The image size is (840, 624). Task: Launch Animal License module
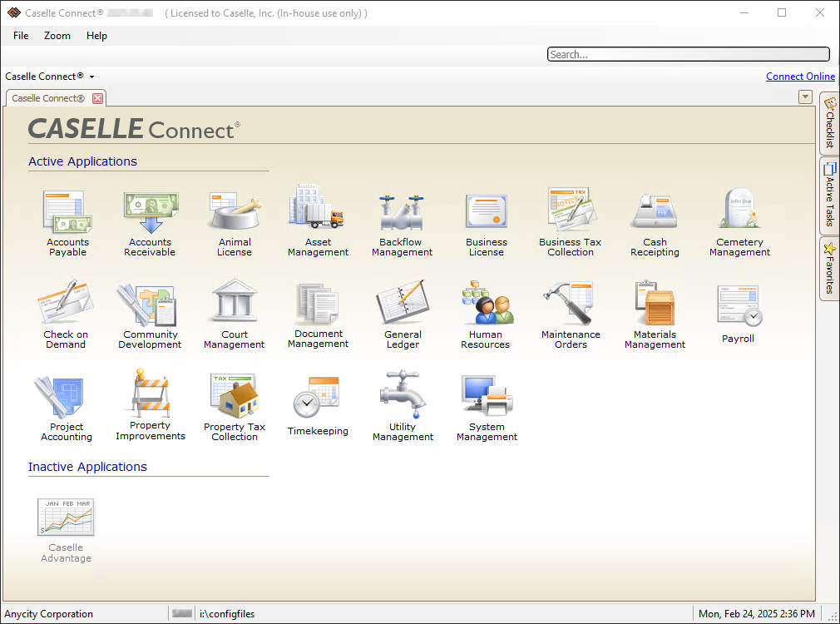pyautogui.click(x=234, y=223)
